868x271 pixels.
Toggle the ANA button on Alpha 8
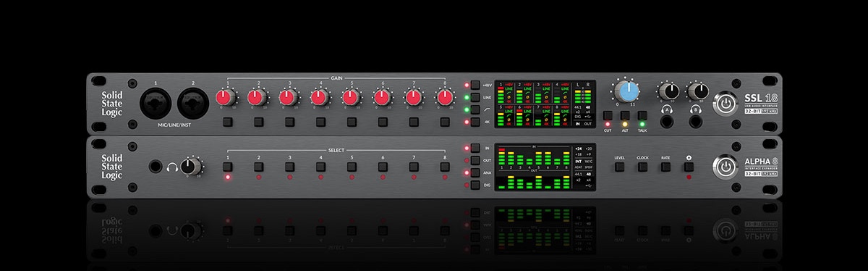[x=475, y=172]
